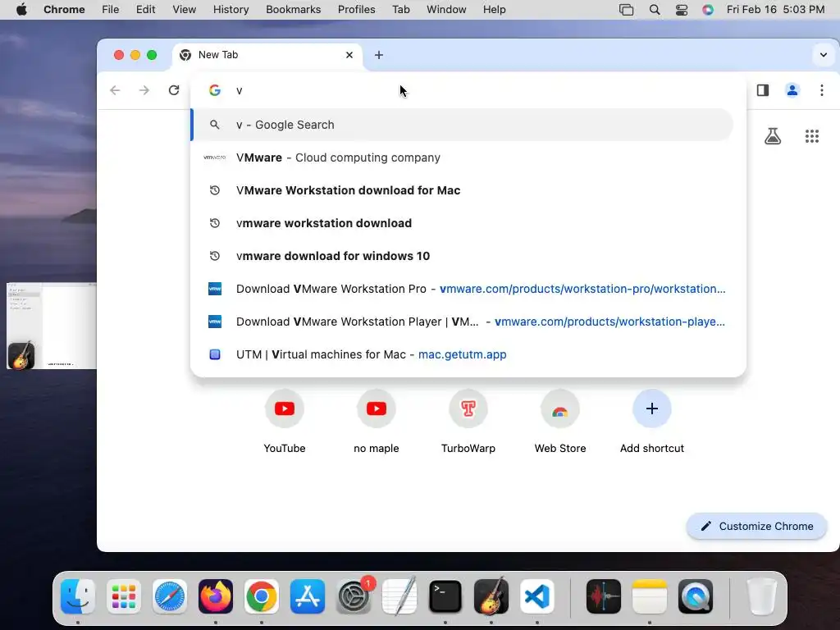The height and width of the screenshot is (630, 840).
Task: Select the GarageBand Stage Manager window thumbnail
Action: click(52, 326)
